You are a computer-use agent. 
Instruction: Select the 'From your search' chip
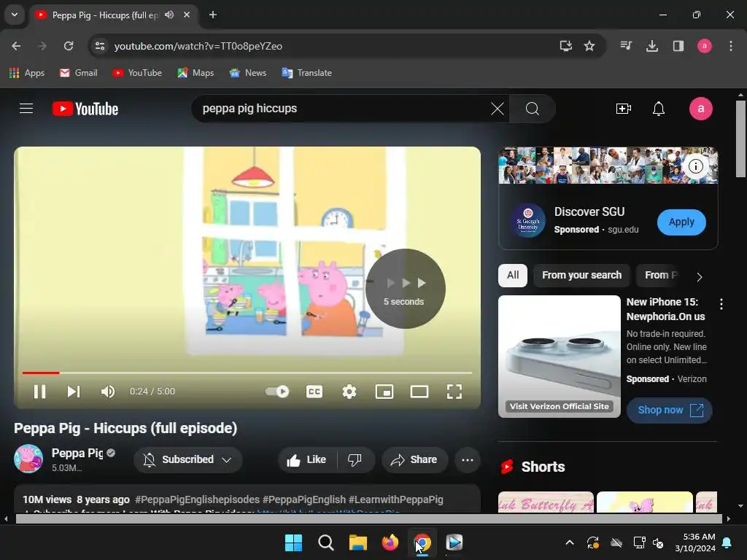click(581, 275)
